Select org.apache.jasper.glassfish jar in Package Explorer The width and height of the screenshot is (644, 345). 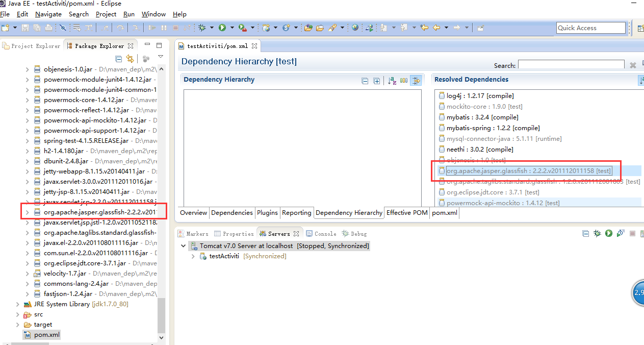click(x=95, y=212)
